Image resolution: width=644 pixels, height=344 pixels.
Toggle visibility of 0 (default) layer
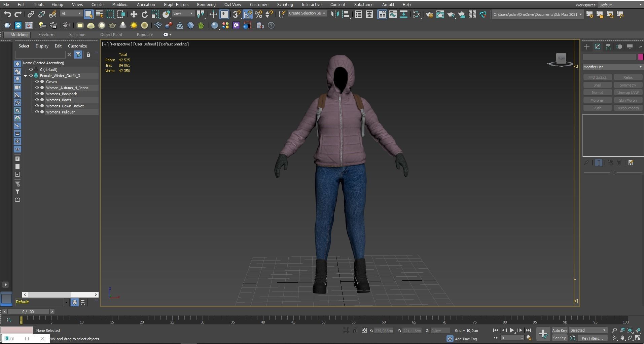[31, 70]
